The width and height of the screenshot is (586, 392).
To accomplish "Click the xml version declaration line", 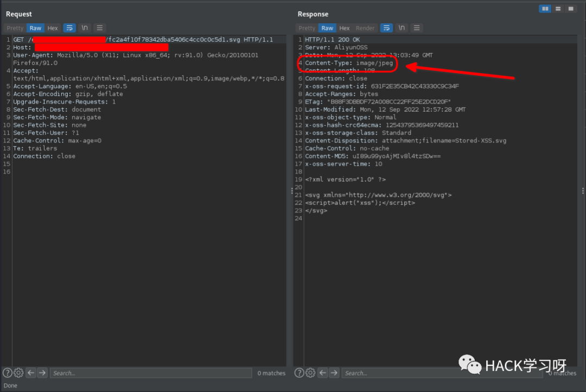I will click(345, 179).
